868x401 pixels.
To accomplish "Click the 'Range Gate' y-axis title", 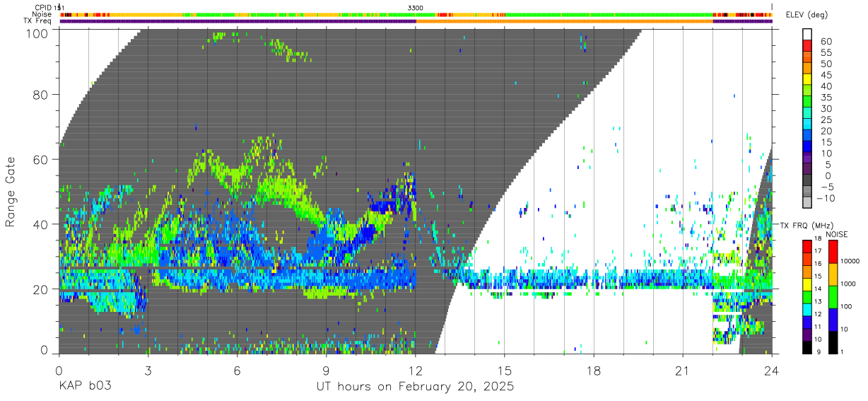I will point(11,192).
